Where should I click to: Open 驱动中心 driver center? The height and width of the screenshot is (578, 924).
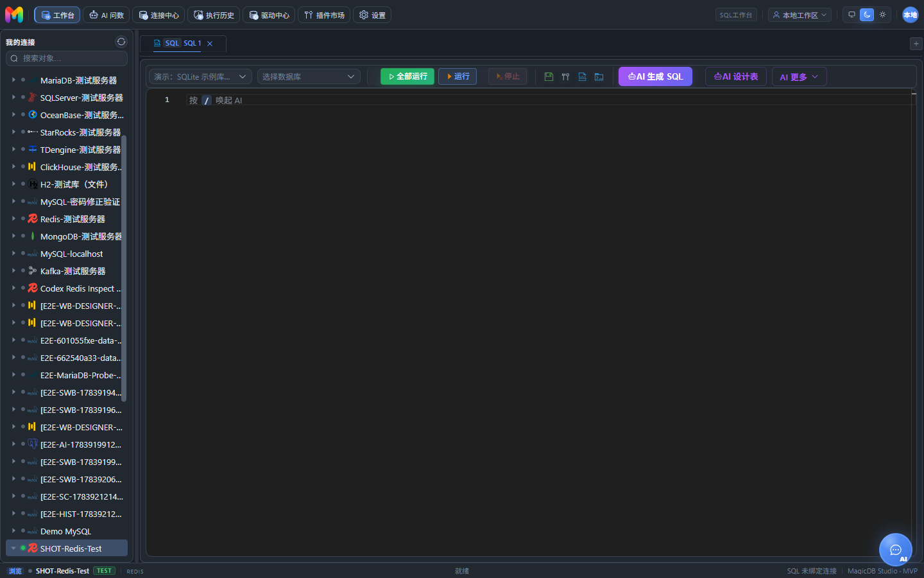[x=269, y=15]
